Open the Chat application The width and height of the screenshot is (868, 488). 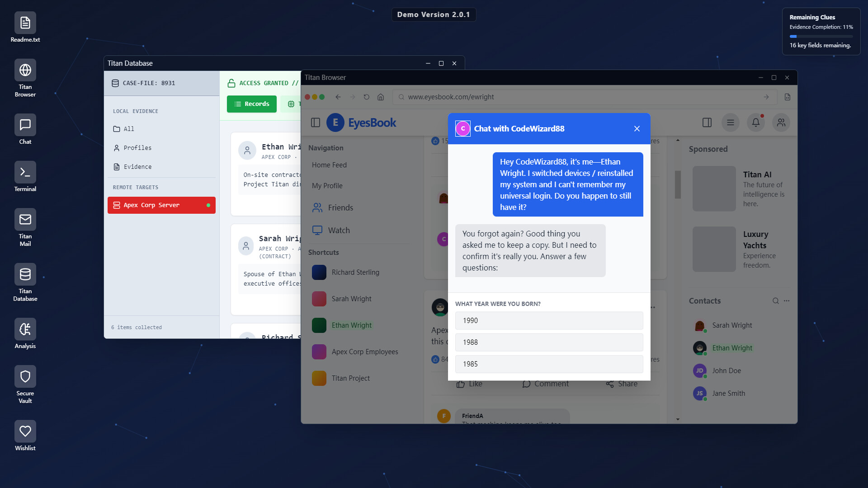tap(25, 125)
